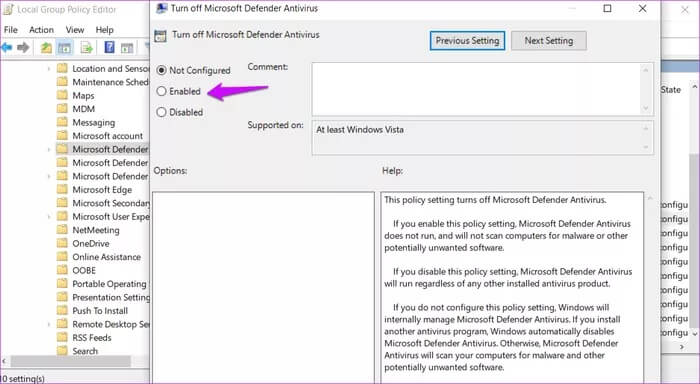The image size is (700, 384).
Task: Click the RSS Feeds folder icon
Action: point(62,337)
